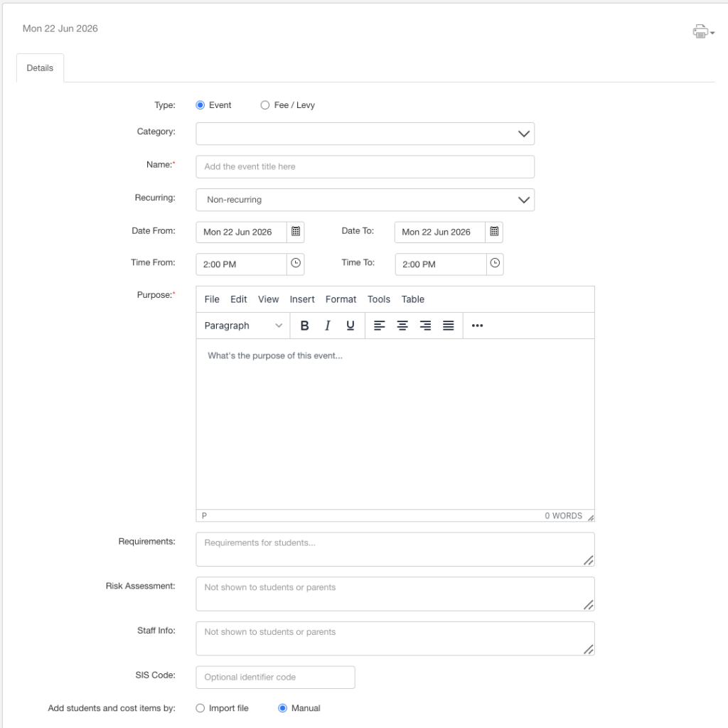Open the File menu in editor
The image size is (728, 728).
212,299
